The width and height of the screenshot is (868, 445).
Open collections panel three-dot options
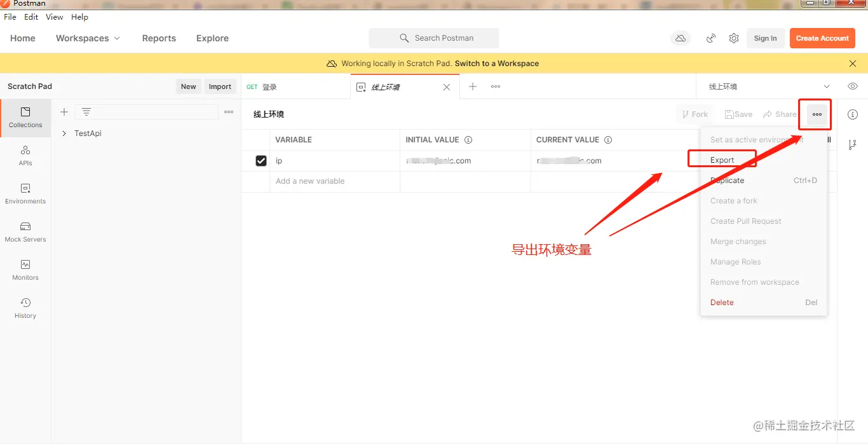pos(229,112)
